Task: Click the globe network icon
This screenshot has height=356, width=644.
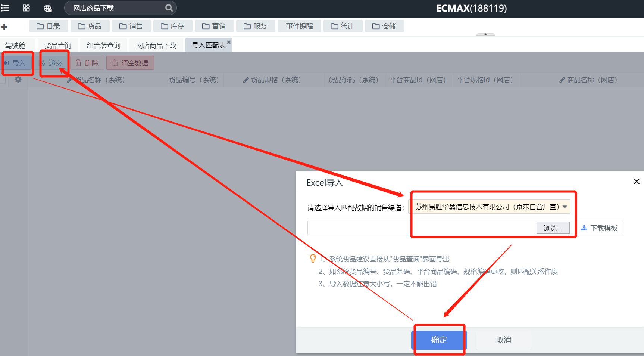Action: (48, 8)
